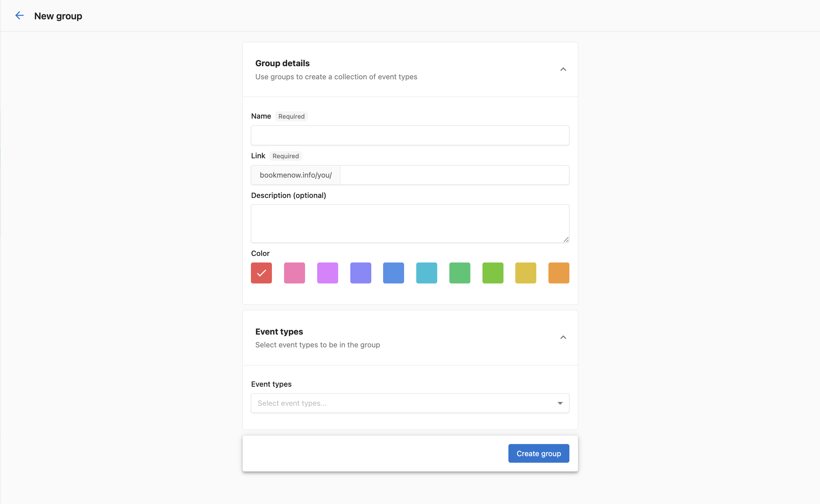The height and width of the screenshot is (504, 820).
Task: Click the Create group button
Action: coord(538,453)
